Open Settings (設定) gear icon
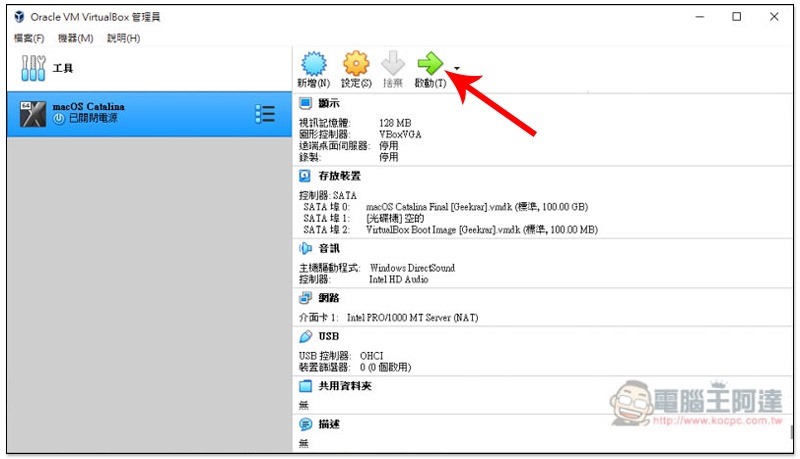Screen dimensions: 800x459 (356, 64)
